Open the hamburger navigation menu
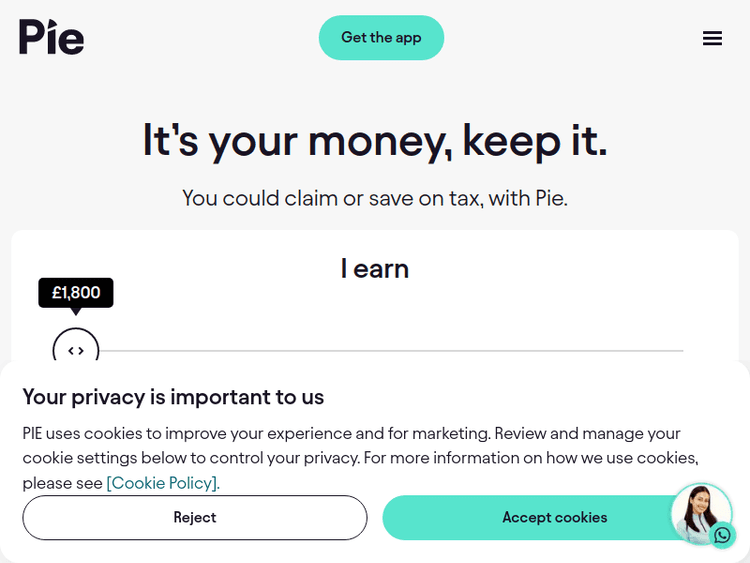The height and width of the screenshot is (563, 750). [x=712, y=38]
